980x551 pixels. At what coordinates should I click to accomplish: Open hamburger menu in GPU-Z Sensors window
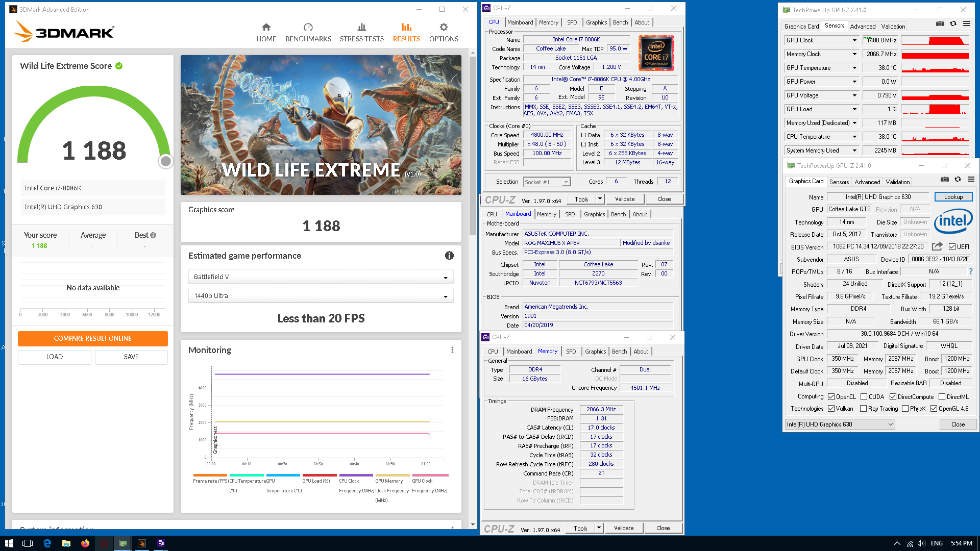pos(966,24)
